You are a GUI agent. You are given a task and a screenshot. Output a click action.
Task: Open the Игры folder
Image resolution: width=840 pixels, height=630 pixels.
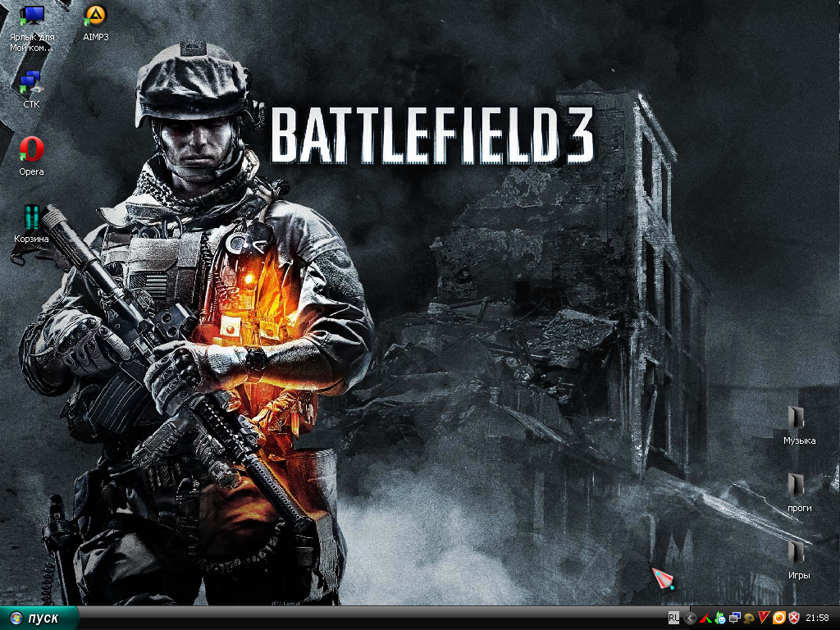(797, 553)
